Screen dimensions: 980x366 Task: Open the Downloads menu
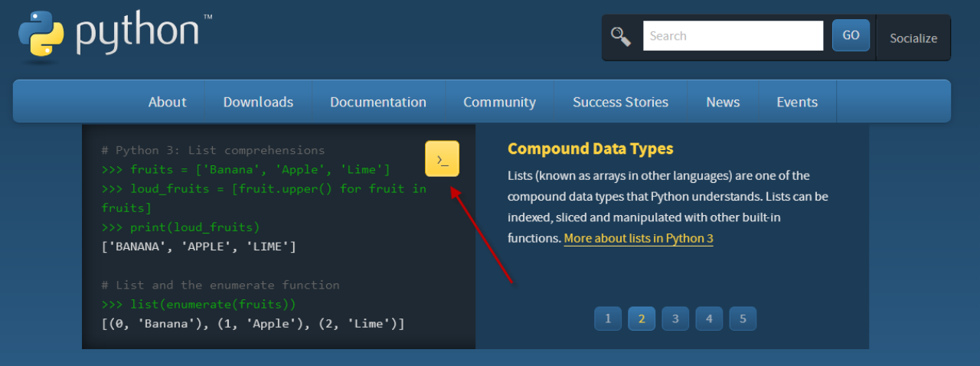(258, 102)
